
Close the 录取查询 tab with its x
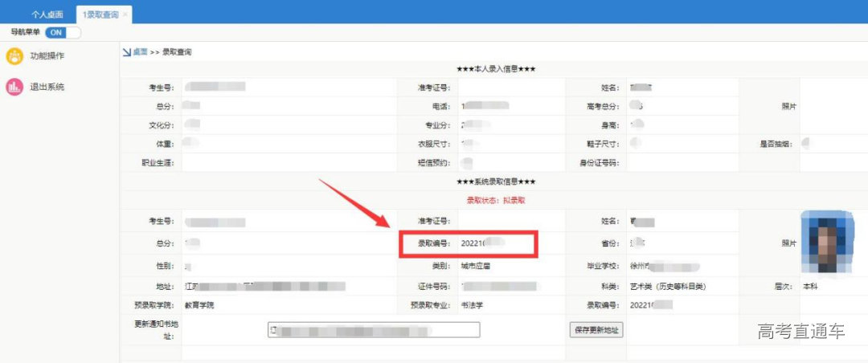pyautogui.click(x=125, y=14)
